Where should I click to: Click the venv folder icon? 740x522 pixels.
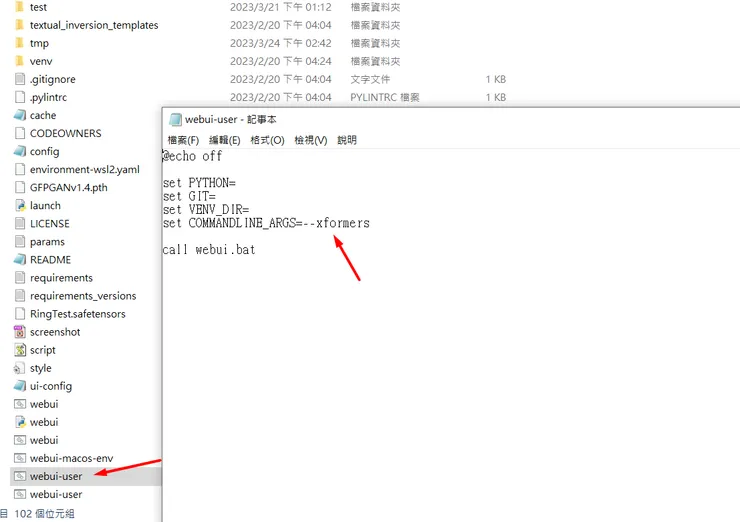(19, 61)
